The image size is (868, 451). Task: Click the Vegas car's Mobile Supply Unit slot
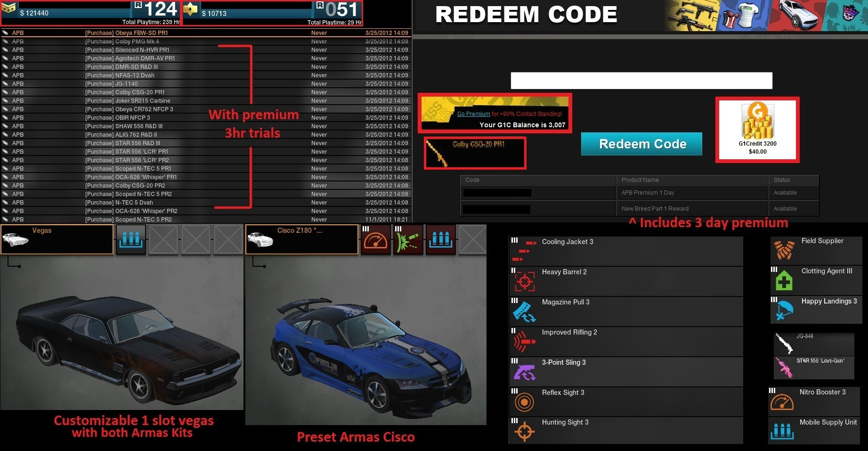(x=130, y=239)
